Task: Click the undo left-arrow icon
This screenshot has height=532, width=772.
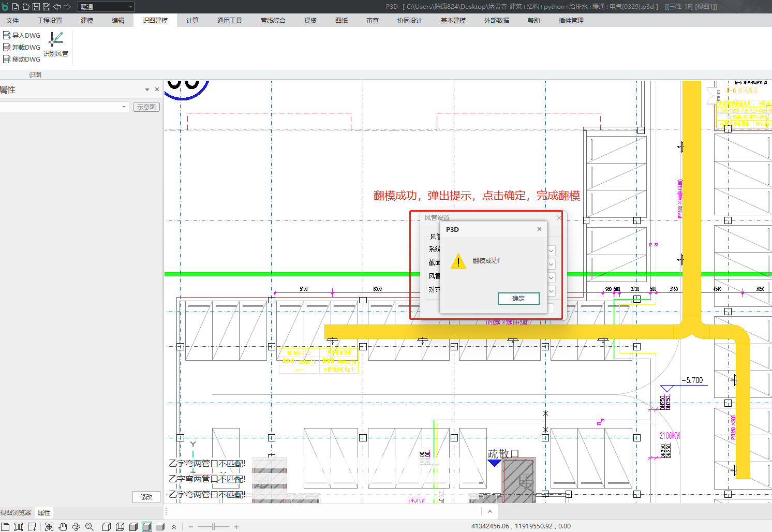Action: tap(57, 7)
